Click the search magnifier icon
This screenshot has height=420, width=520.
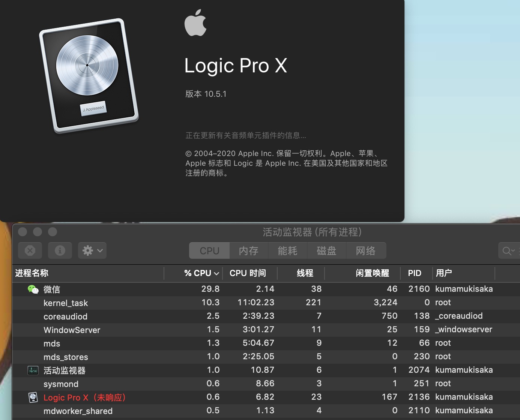(x=507, y=251)
